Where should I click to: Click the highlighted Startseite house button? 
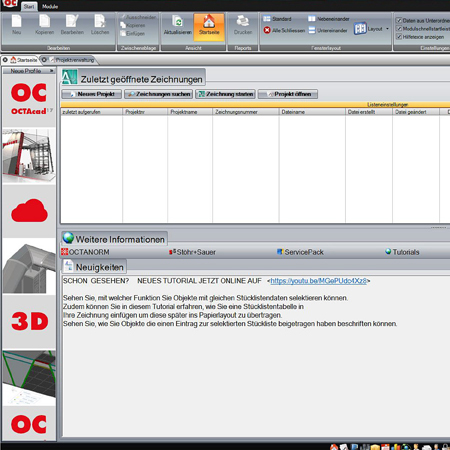209,27
